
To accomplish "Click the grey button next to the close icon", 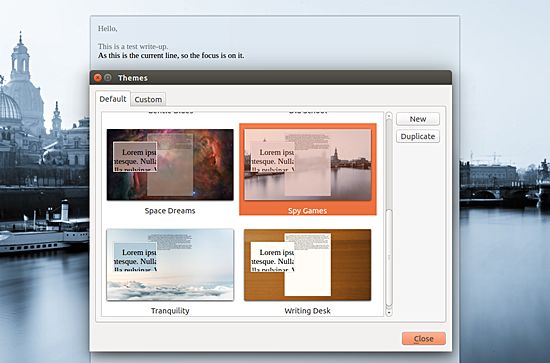I will click(108, 78).
